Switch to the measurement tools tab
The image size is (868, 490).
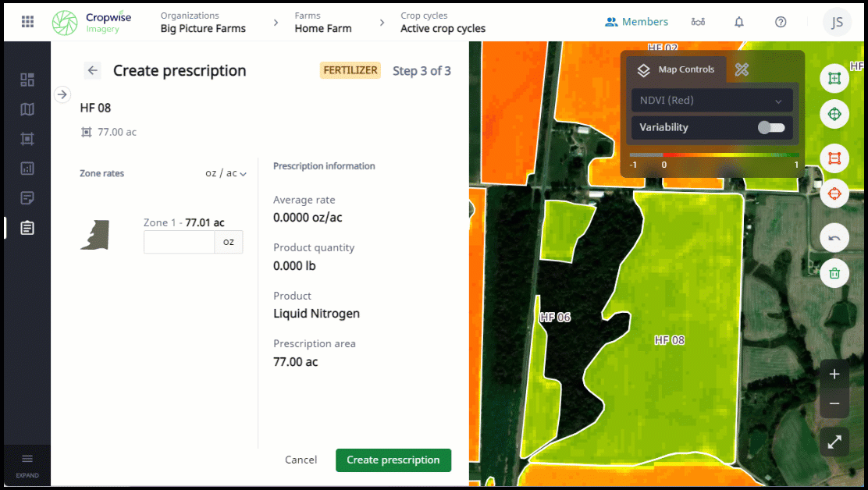coord(742,70)
